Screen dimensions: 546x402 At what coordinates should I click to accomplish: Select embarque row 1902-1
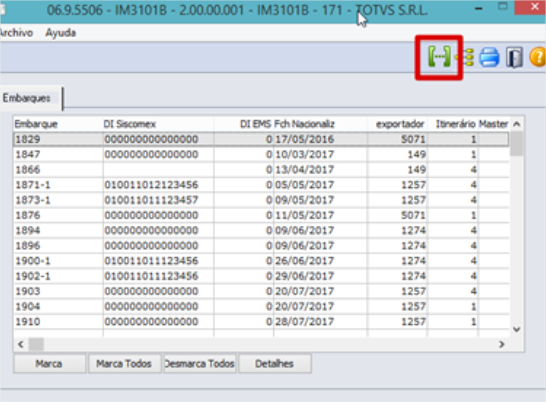coord(261,276)
